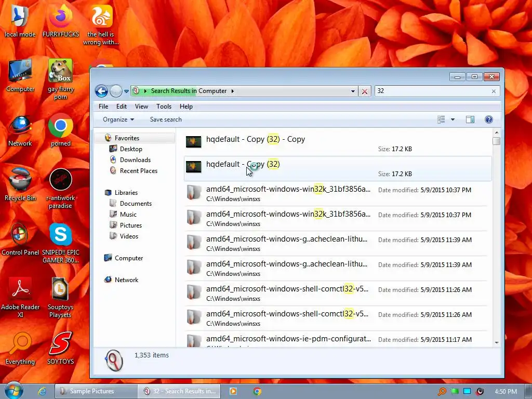Open Windows Media Player from taskbar
The height and width of the screenshot is (399, 532).
pos(233,391)
